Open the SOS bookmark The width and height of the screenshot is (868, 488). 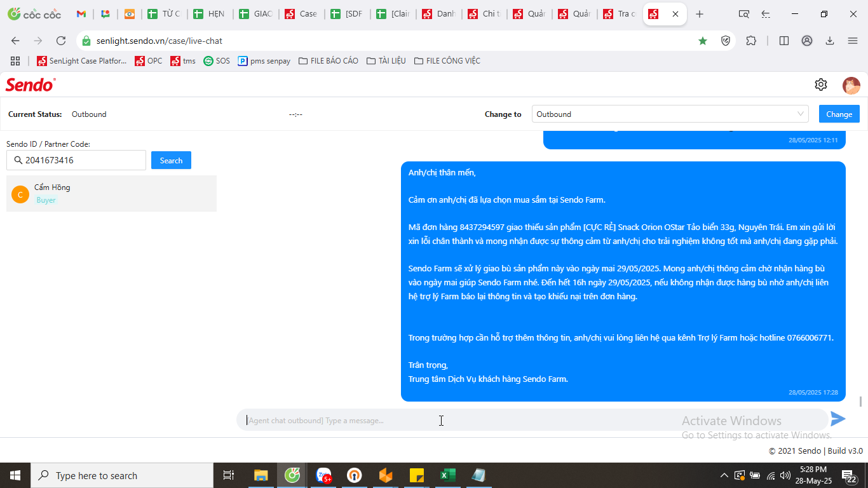coord(217,61)
